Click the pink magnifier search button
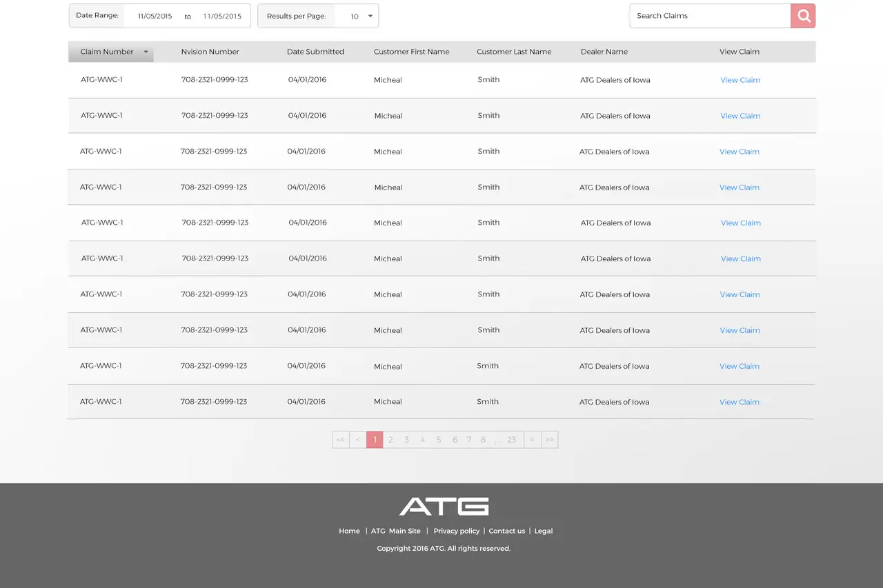This screenshot has height=588, width=883. pos(803,16)
